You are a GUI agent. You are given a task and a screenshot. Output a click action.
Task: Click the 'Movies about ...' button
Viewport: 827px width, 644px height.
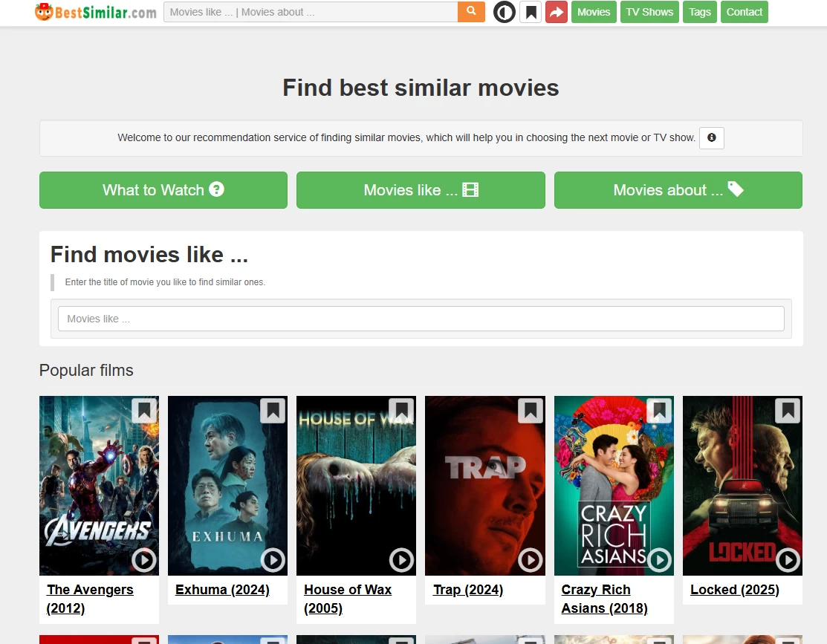click(678, 190)
